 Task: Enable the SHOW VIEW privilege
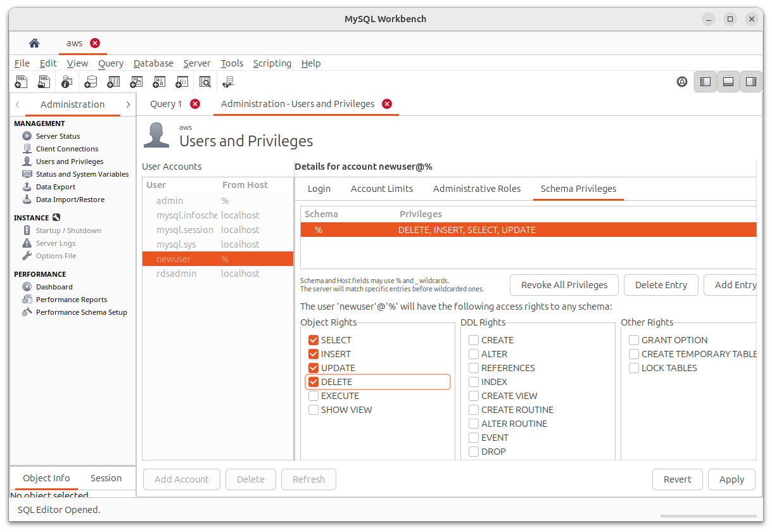(x=313, y=410)
